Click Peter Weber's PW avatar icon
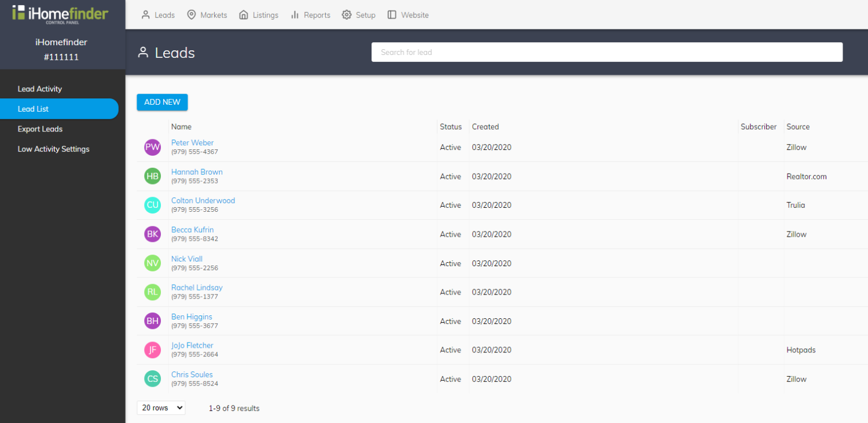 pos(152,148)
